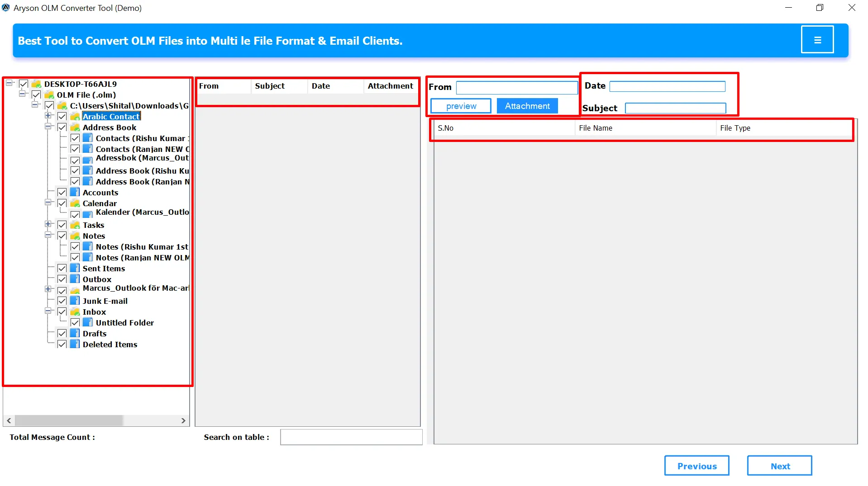The width and height of the screenshot is (868, 486).
Task: Click the Next button
Action: [x=779, y=466]
